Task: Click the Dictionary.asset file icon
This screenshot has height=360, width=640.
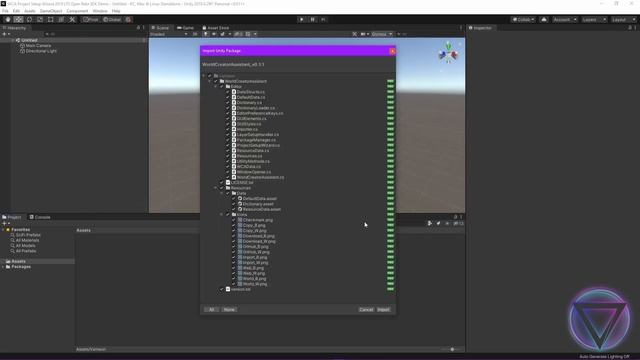Action: [240, 204]
